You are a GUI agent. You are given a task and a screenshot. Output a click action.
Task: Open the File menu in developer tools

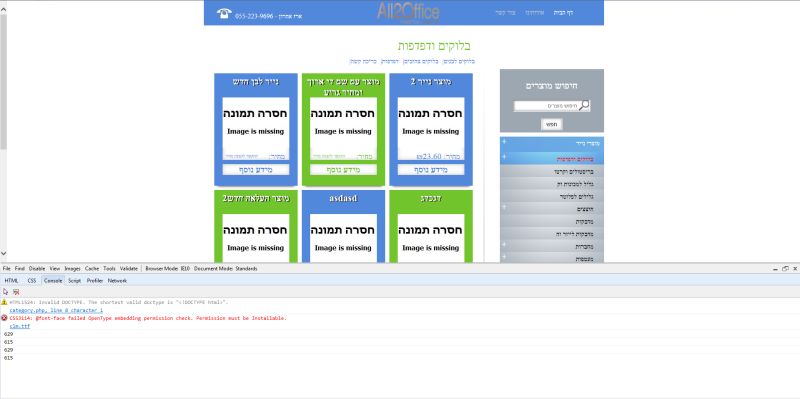pos(7,268)
